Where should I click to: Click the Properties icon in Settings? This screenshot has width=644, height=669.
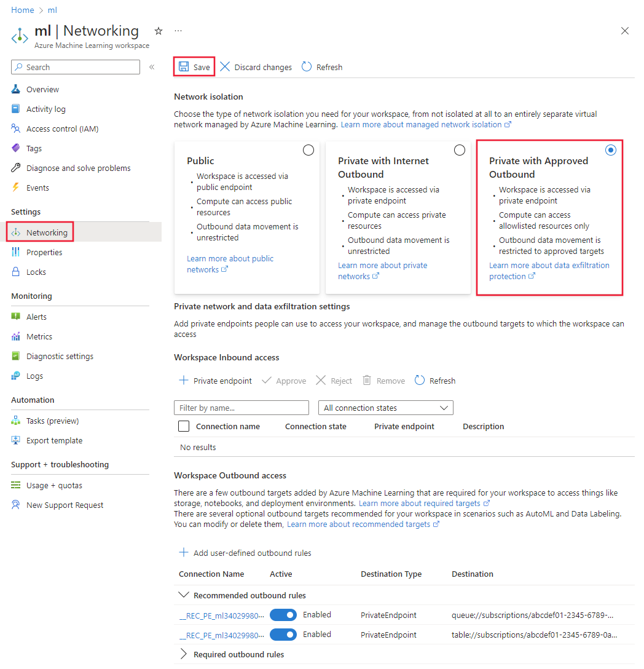16,252
